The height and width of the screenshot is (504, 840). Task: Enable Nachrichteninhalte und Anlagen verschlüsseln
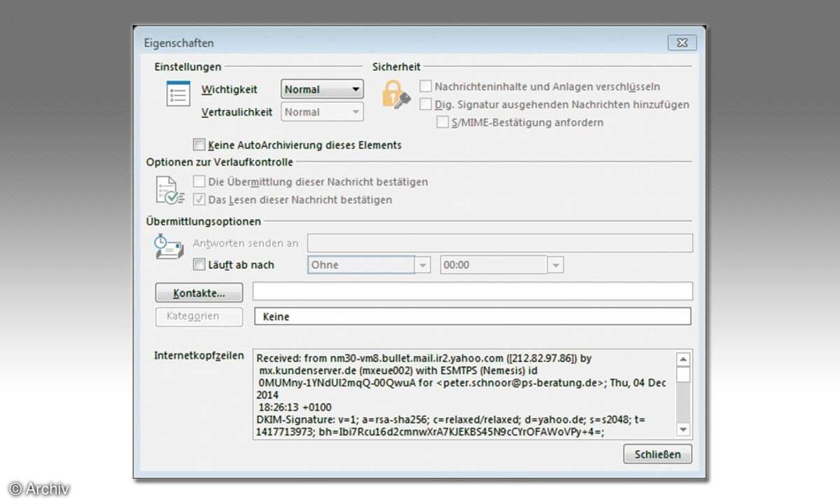pyautogui.click(x=426, y=87)
